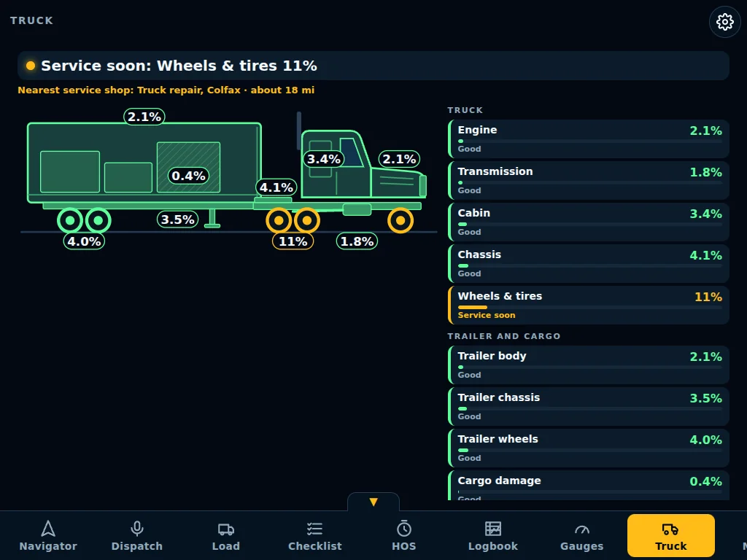Click the Logbook chart icon
The height and width of the screenshot is (560, 747).
tap(493, 529)
